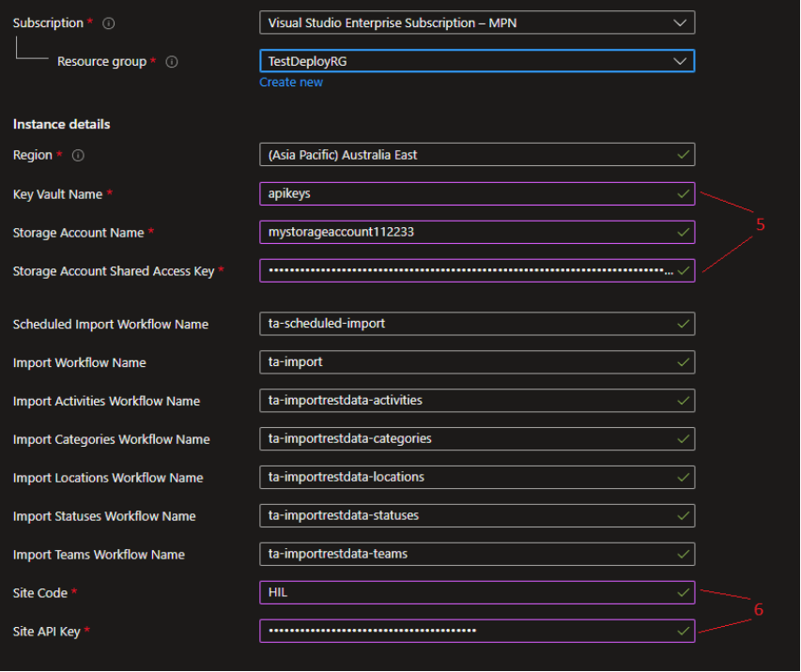Click the checkmark in Import Workflow Name field
The width and height of the screenshot is (801, 672).
(683, 362)
